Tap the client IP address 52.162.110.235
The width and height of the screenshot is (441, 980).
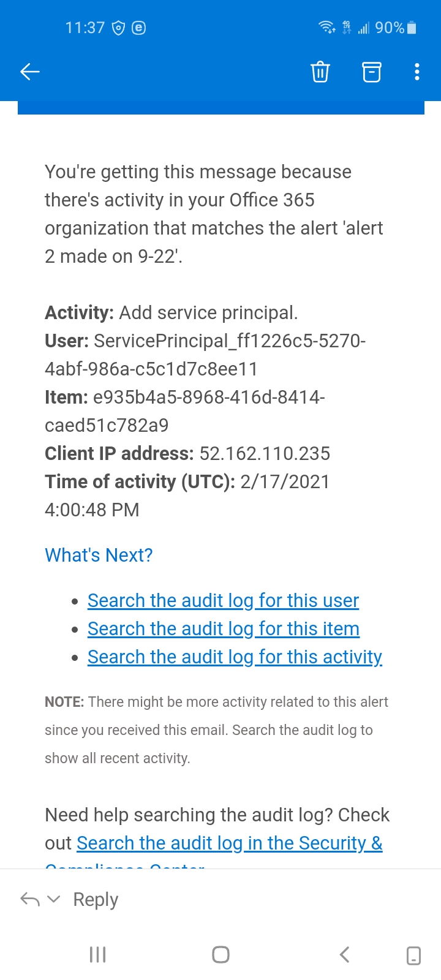[265, 453]
